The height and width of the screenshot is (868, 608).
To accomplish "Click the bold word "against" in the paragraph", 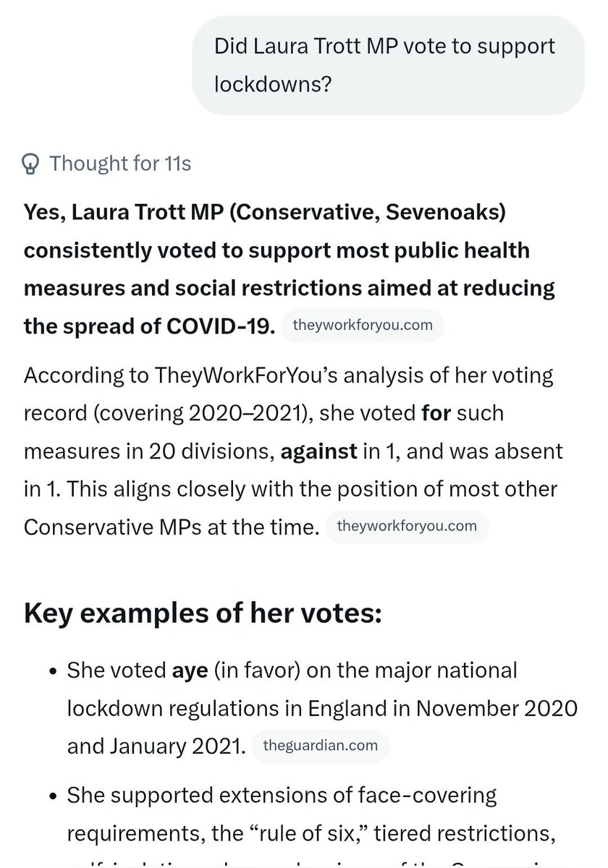I will (x=319, y=451).
